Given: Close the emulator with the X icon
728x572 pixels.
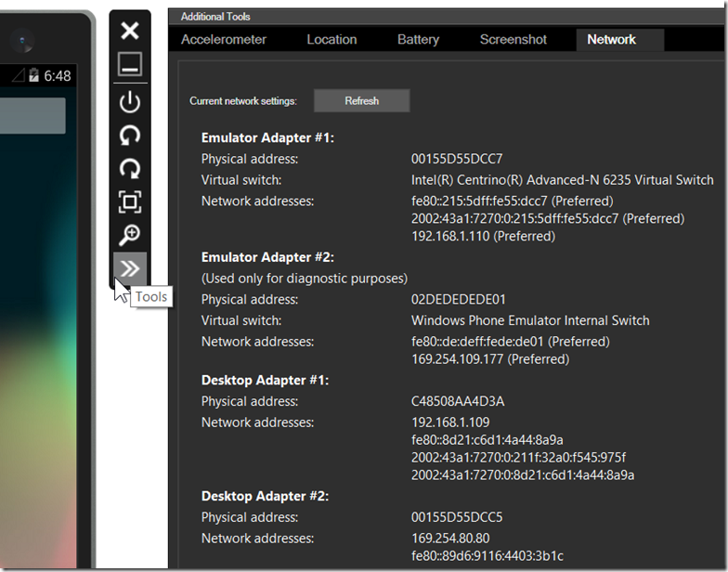Looking at the screenshot, I should point(130,31).
